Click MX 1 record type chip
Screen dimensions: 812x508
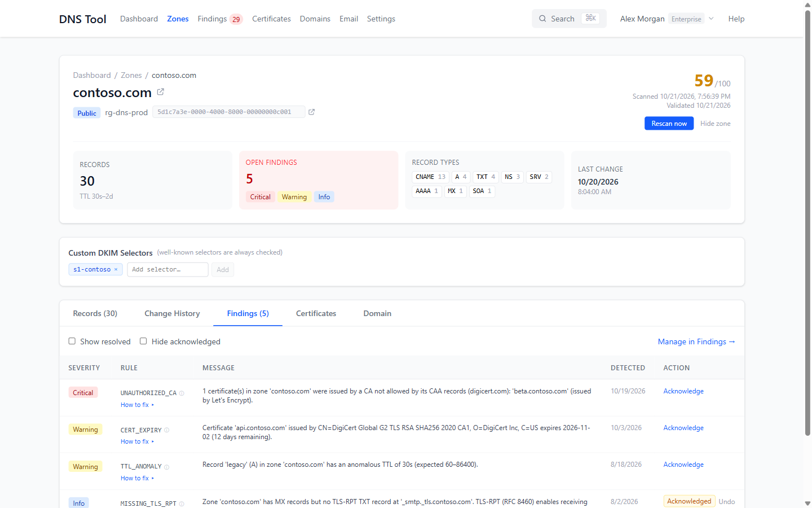point(456,191)
